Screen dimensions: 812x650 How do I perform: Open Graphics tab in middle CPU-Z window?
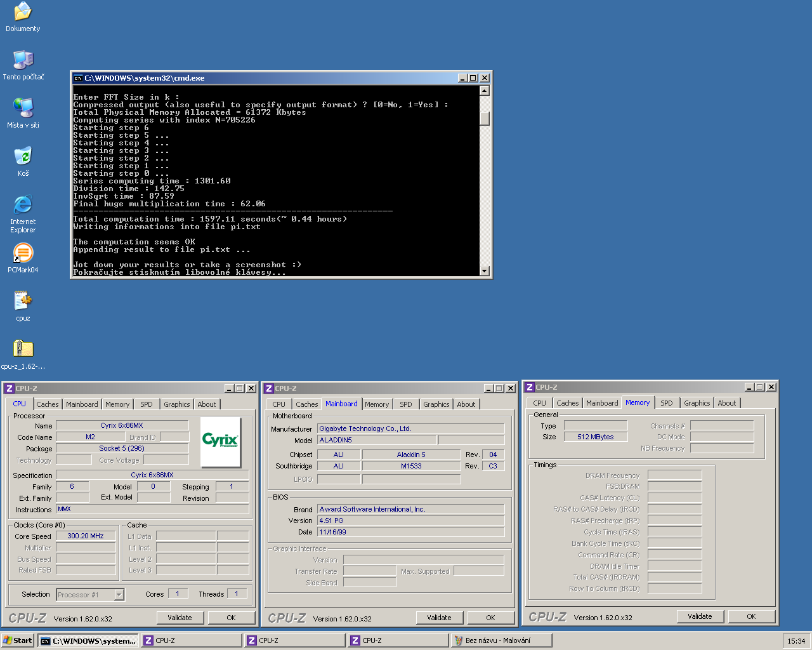coord(436,404)
